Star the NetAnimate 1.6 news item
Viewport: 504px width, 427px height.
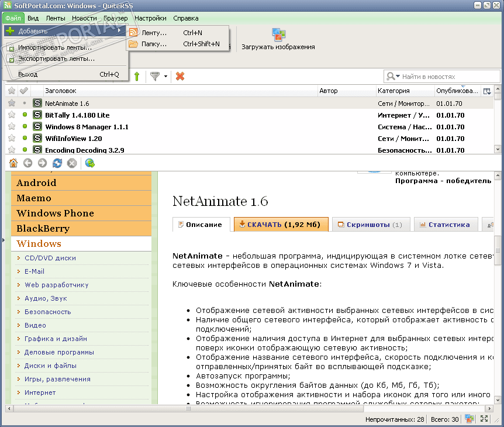tap(12, 103)
